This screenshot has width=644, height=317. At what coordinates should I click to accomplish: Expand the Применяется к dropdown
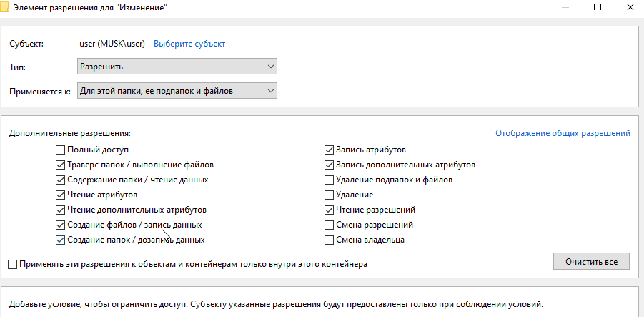pos(177,90)
